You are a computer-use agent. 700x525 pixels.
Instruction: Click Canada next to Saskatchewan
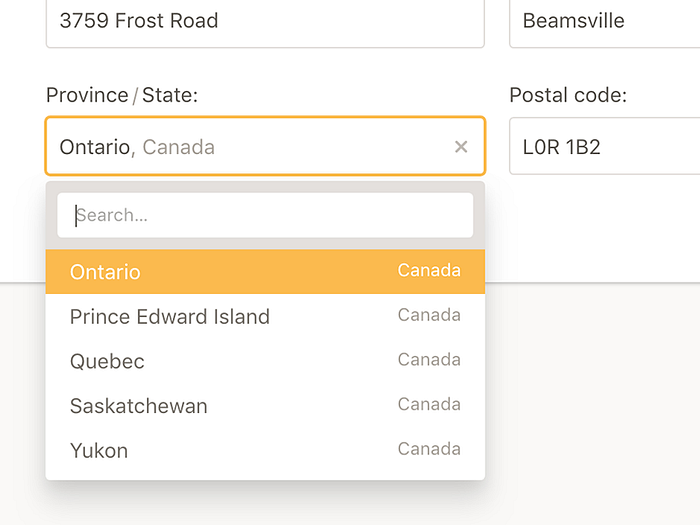(x=429, y=404)
